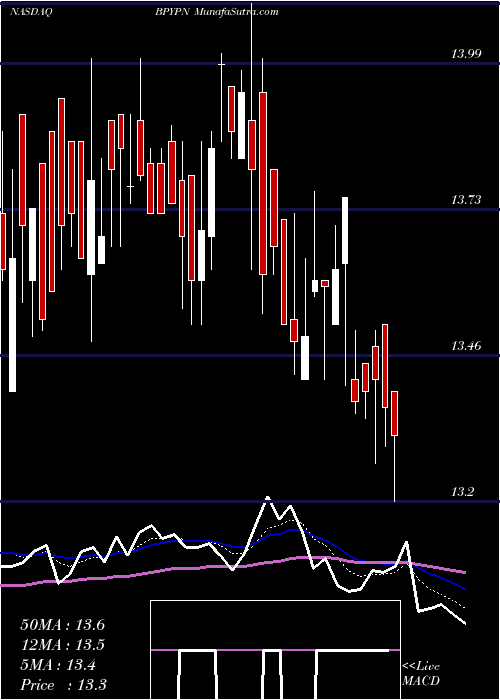Image resolution: width=500 pixels, height=700 pixels.
Task: Click the <<Live MACD label
Action: tap(421, 673)
